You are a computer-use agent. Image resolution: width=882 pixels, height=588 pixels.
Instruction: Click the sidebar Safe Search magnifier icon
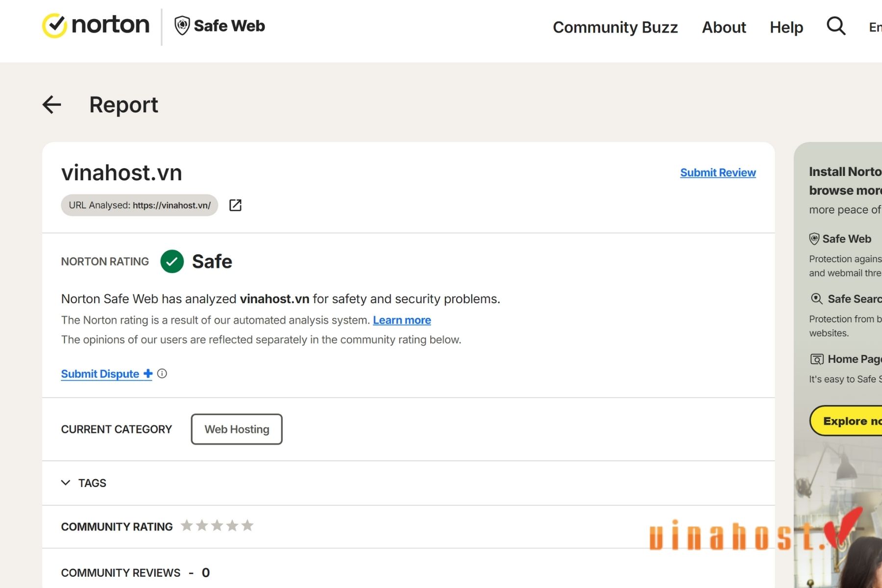point(816,299)
